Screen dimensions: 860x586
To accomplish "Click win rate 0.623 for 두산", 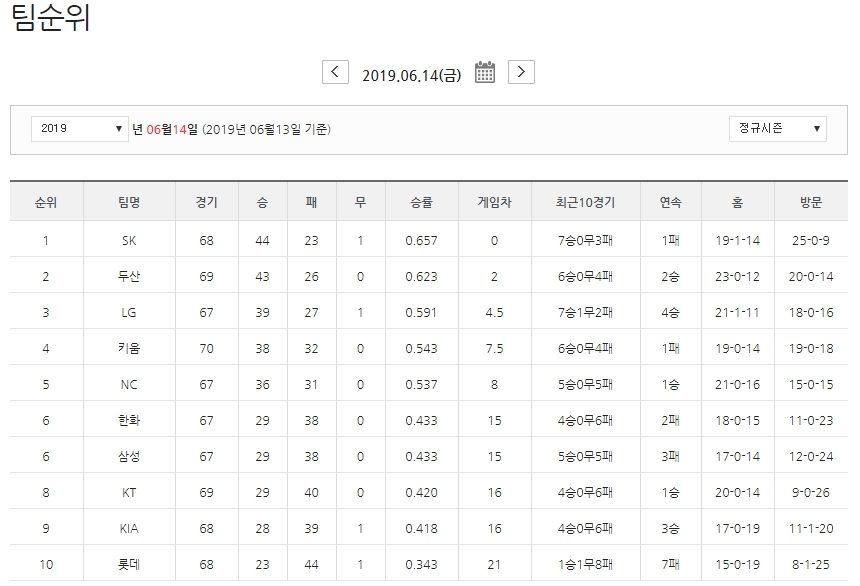I will [421, 277].
